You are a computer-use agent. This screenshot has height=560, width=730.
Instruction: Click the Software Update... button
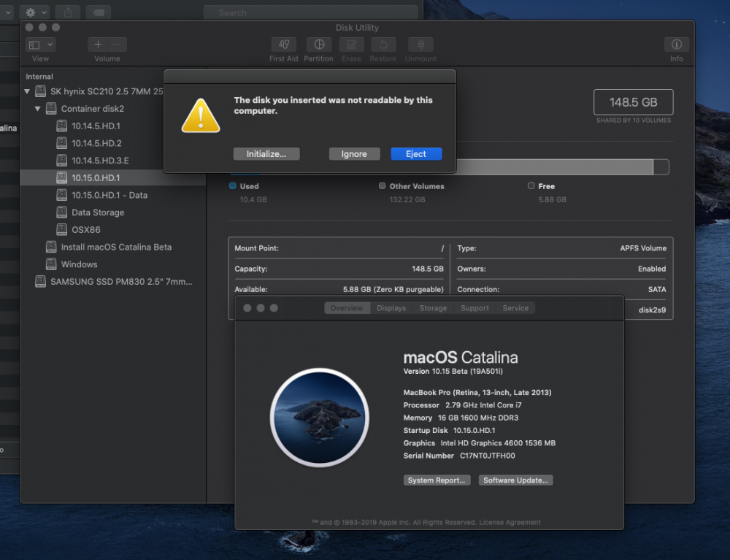point(515,480)
